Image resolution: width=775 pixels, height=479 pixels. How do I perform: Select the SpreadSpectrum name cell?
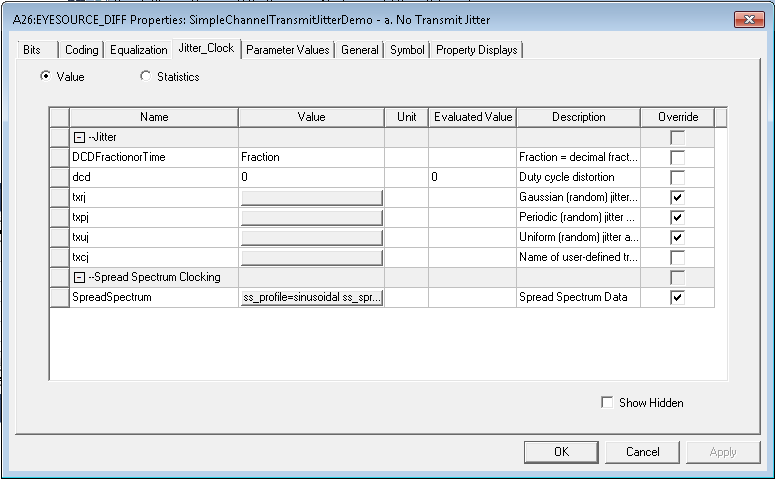coord(154,297)
